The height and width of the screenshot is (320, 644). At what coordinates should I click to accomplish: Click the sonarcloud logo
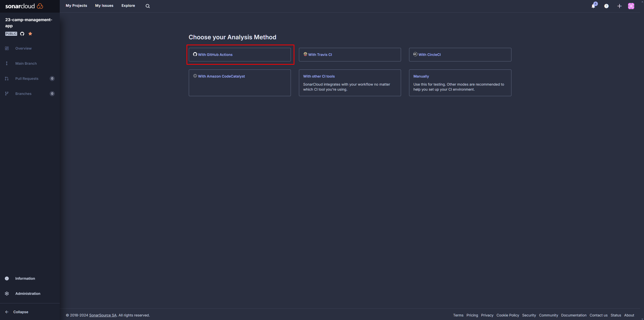pos(24,6)
